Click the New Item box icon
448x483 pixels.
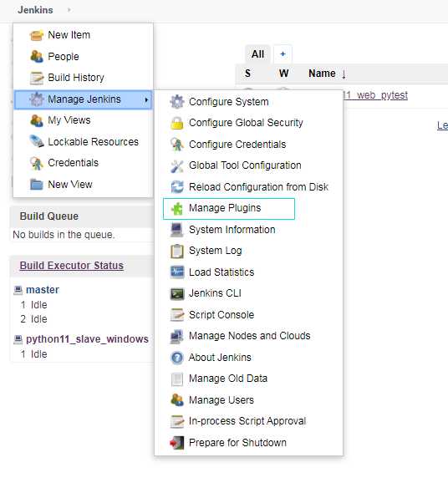(37, 35)
